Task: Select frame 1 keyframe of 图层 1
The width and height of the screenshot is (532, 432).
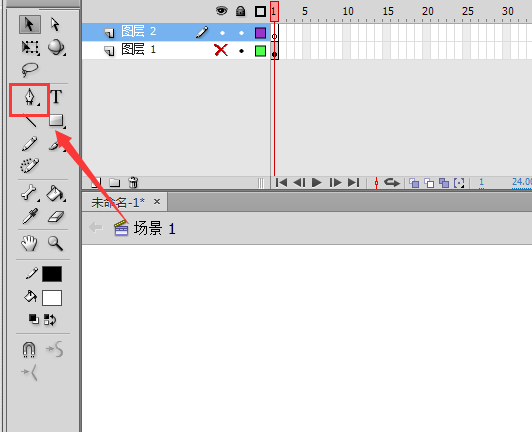Action: click(x=274, y=51)
